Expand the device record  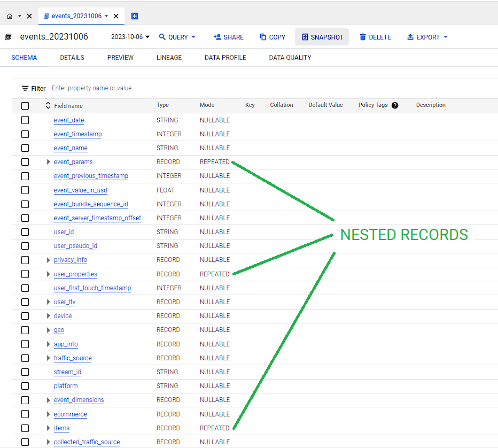pos(48,316)
